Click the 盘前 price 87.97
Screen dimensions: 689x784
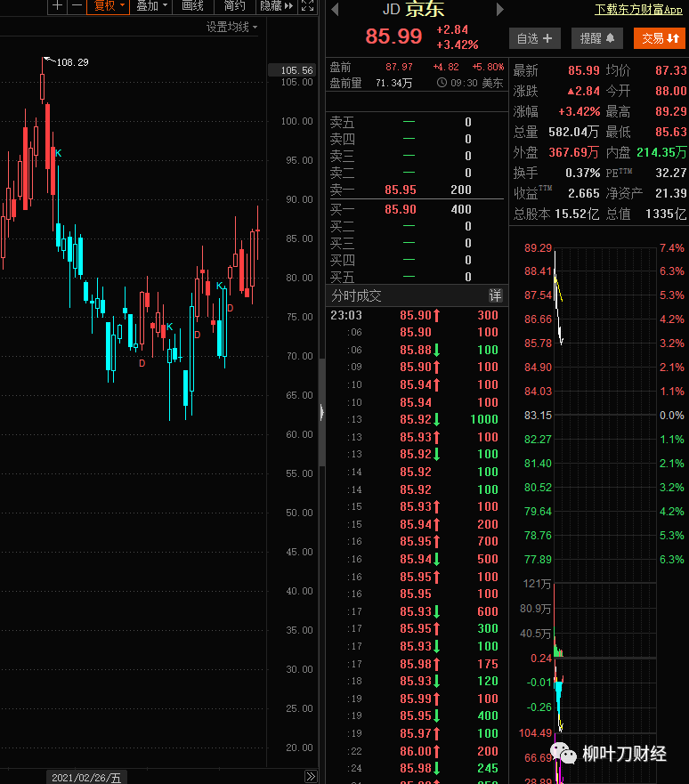coord(399,67)
